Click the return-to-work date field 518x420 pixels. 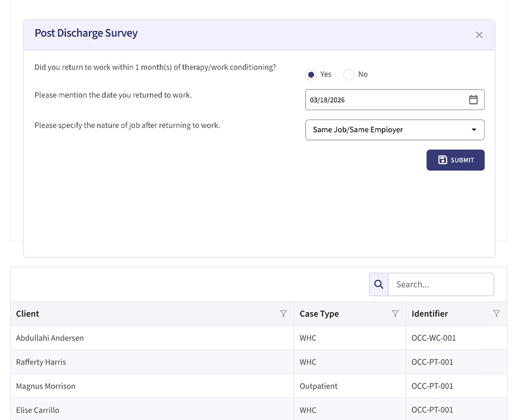[382, 99]
